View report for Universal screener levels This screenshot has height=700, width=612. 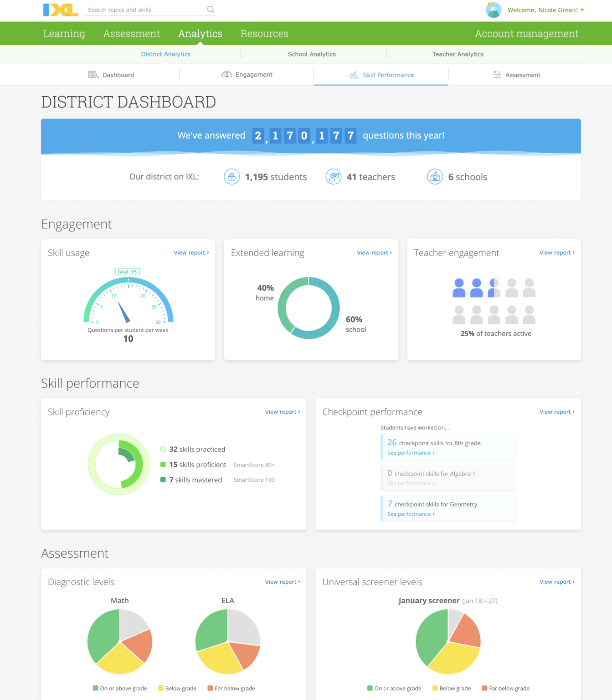coord(557,582)
